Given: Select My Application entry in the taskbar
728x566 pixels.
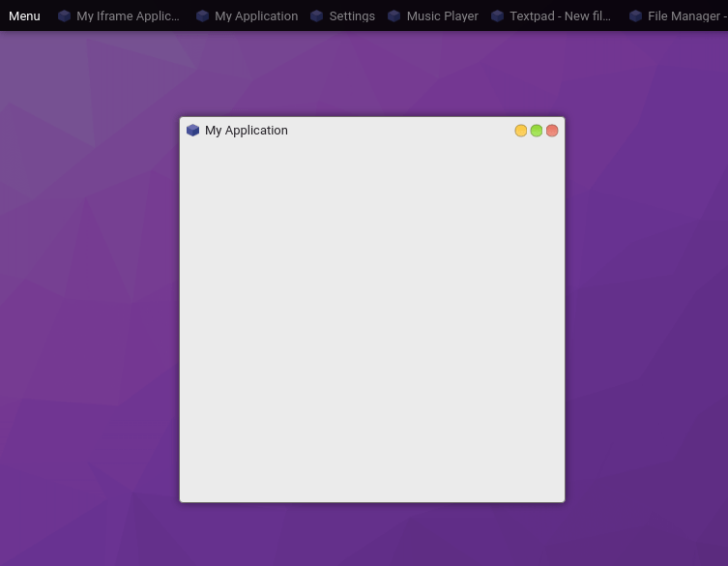Looking at the screenshot, I should (247, 15).
